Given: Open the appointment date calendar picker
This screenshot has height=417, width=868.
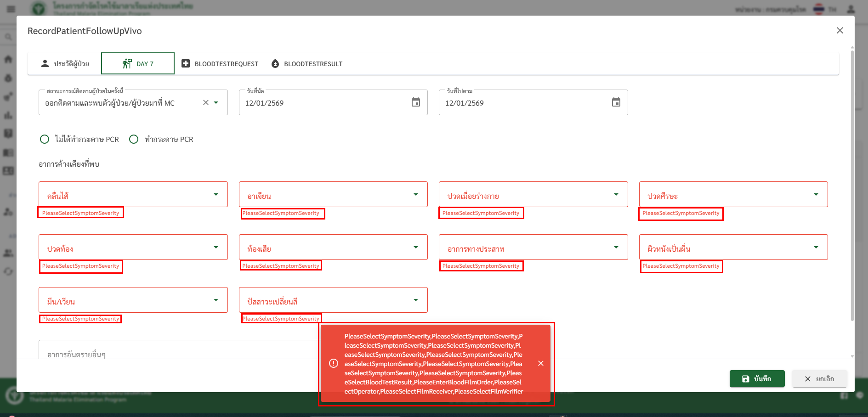Looking at the screenshot, I should (x=415, y=102).
